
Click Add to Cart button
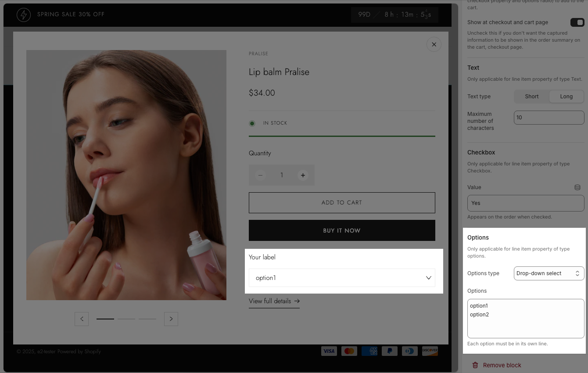342,203
